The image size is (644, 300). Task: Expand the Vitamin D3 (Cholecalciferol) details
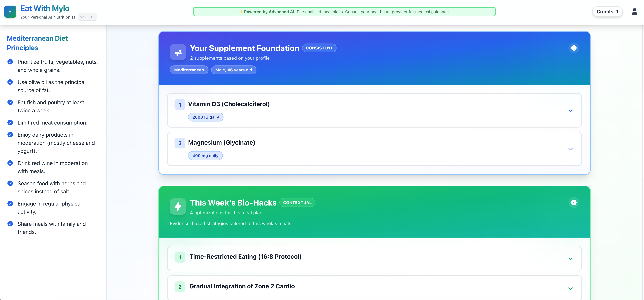(571, 111)
